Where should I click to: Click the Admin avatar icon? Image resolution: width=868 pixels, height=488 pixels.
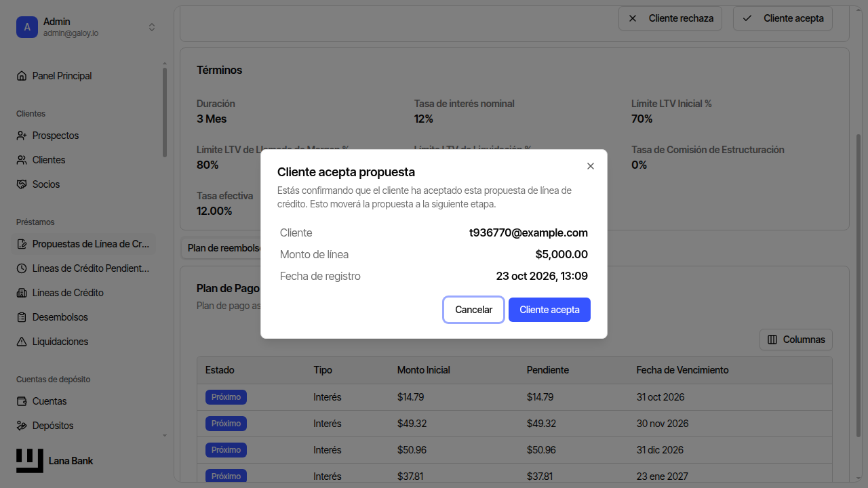coord(27,27)
